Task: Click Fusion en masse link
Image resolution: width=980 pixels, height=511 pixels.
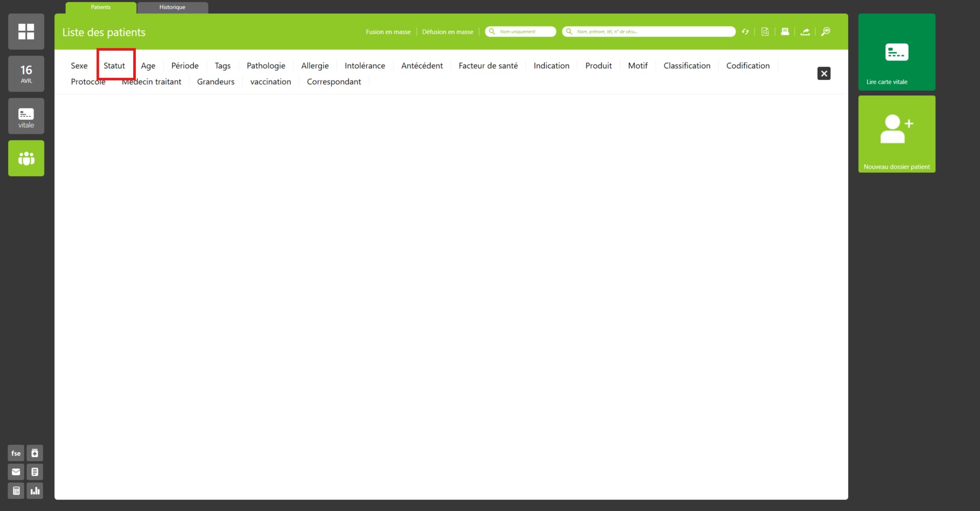Action: 388,32
